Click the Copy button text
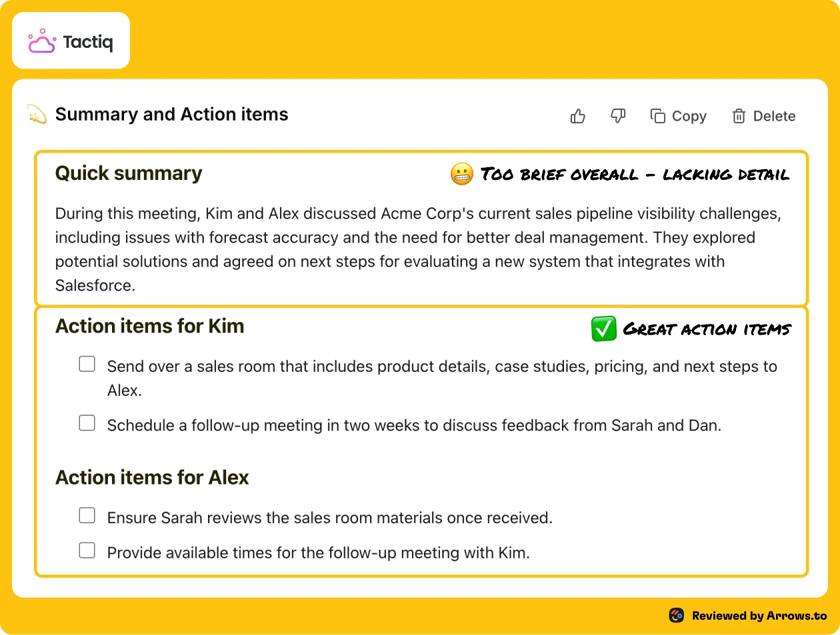 pyautogui.click(x=689, y=117)
